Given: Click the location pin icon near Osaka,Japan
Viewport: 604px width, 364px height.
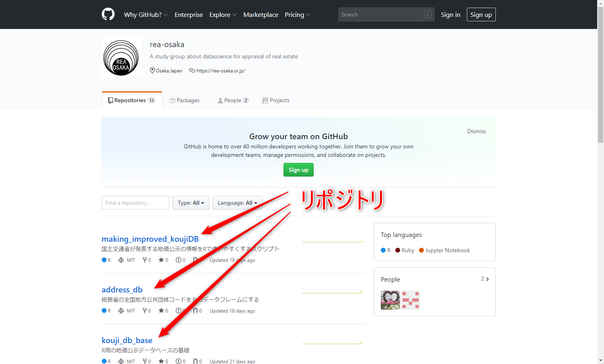Looking at the screenshot, I should (152, 70).
